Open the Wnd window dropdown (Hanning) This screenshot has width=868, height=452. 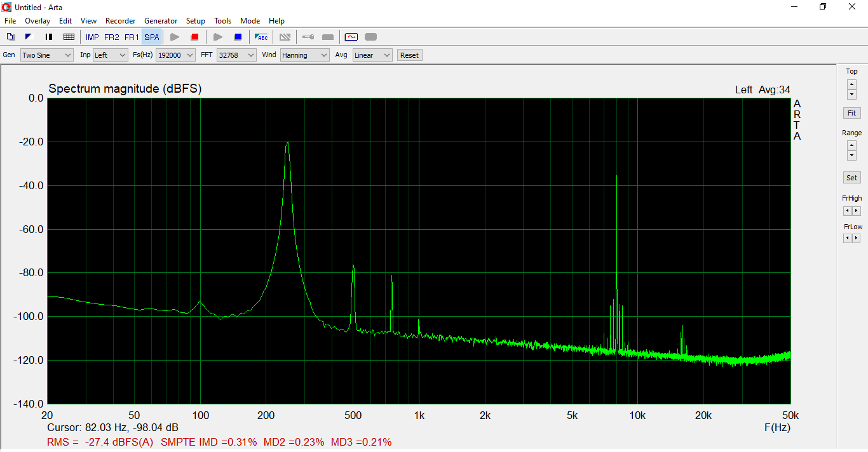click(305, 55)
